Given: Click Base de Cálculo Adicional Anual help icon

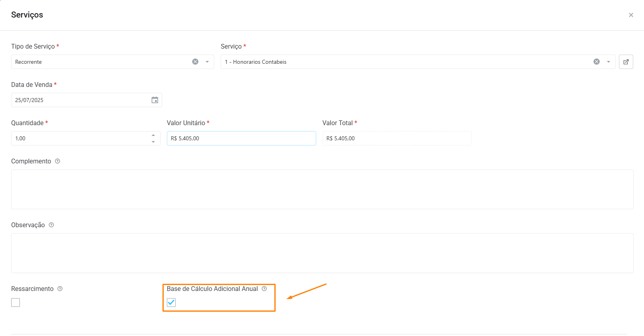Looking at the screenshot, I should (264, 289).
